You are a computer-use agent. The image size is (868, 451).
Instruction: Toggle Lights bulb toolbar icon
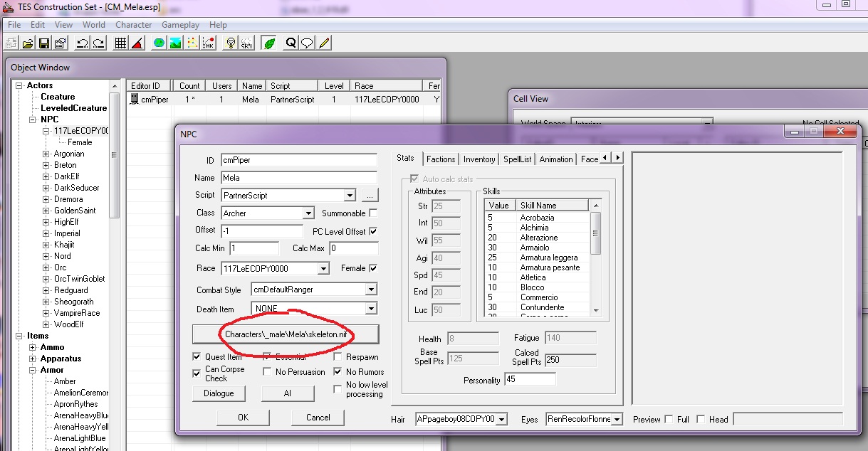230,43
